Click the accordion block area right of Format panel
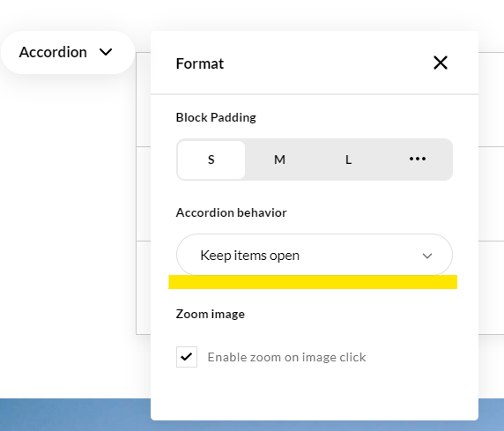Viewport: 504px width, 431px height. [x=491, y=193]
